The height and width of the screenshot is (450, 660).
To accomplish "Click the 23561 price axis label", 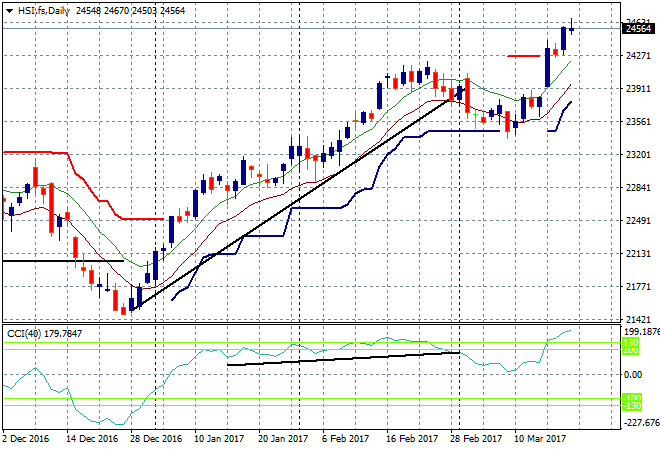I will pyautogui.click(x=638, y=122).
